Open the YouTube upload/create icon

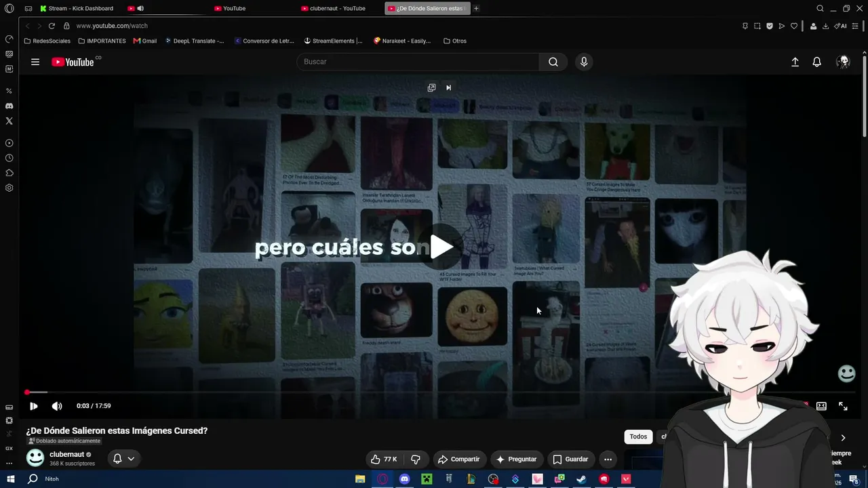tap(795, 62)
